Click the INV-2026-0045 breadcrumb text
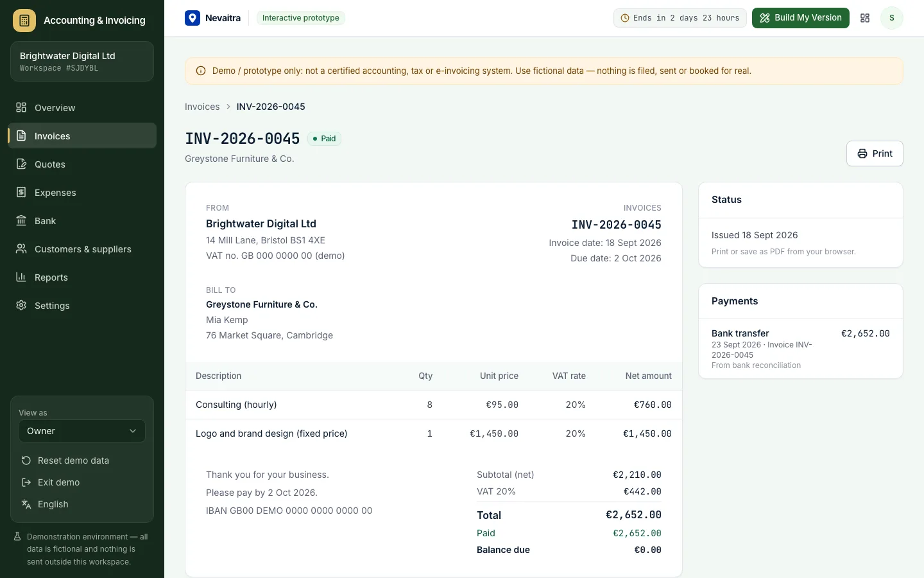Viewport: 924px width, 578px height. point(271,107)
